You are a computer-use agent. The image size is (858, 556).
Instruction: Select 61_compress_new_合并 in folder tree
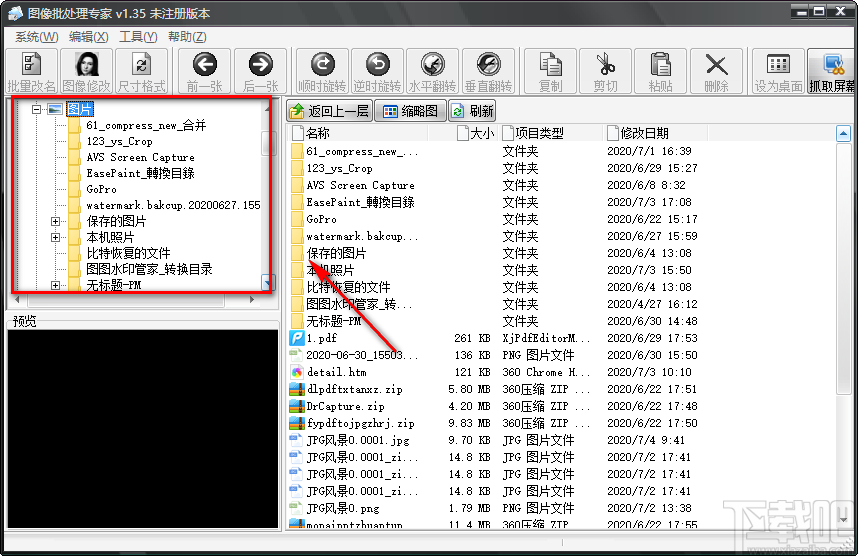pyautogui.click(x=146, y=125)
